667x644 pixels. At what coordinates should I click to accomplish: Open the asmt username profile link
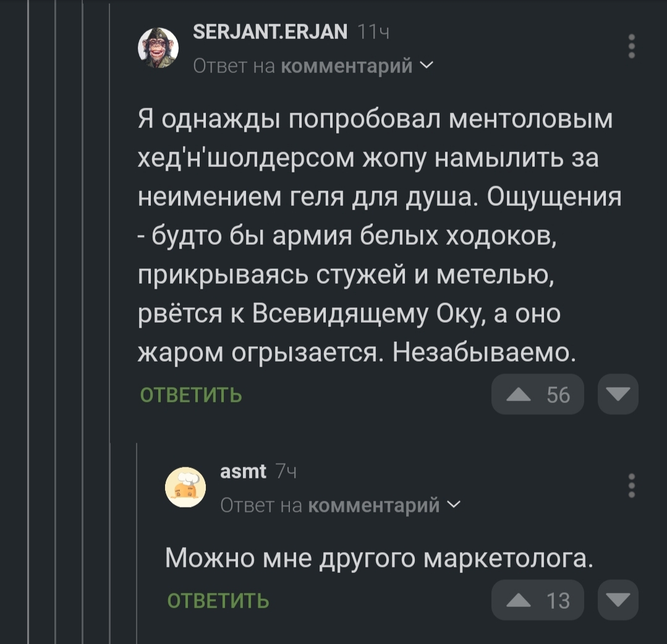tap(243, 472)
